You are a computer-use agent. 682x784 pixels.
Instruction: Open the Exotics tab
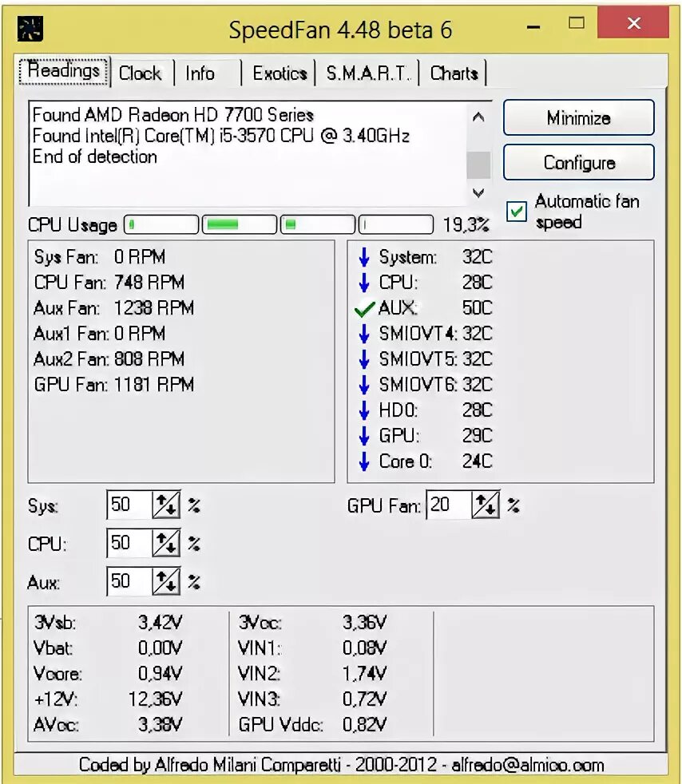click(x=279, y=73)
